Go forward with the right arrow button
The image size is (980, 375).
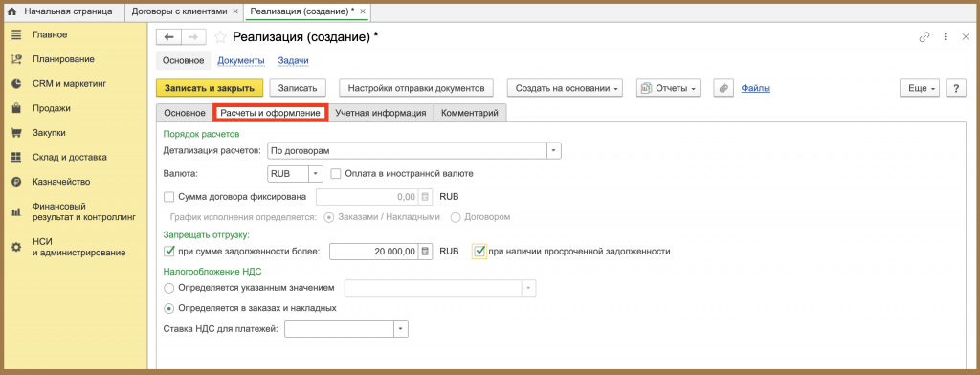point(193,37)
